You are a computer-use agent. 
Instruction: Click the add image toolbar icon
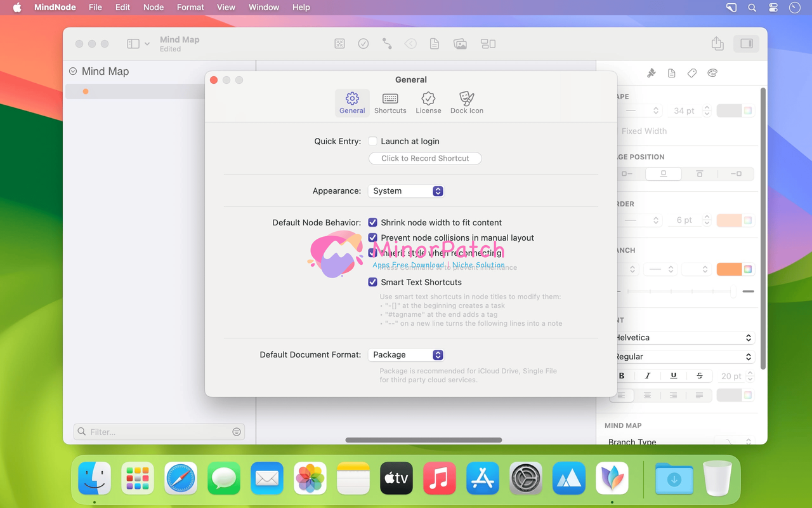pos(461,44)
